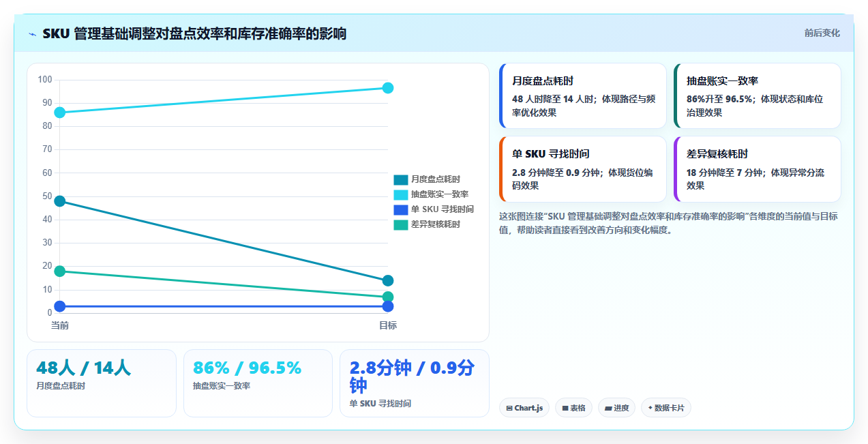The image size is (868, 444).
Task: Toggle the 单 SKU 寻找时间 legend color box
Action: point(401,209)
